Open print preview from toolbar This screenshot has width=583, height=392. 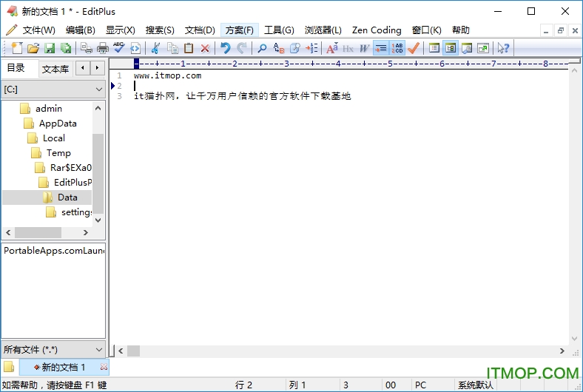[x=87, y=48]
